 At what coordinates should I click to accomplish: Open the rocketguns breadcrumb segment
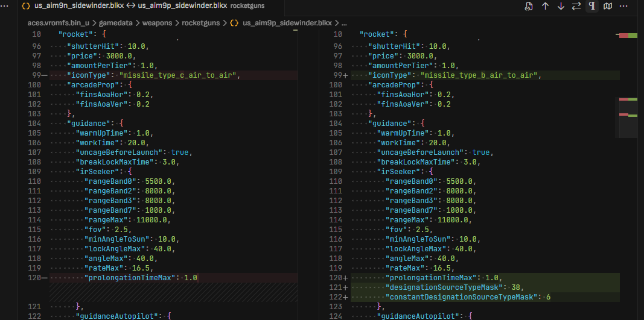(x=201, y=23)
